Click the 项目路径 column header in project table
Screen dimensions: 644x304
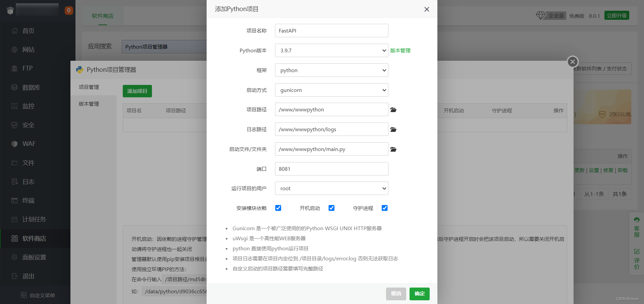tap(176, 110)
